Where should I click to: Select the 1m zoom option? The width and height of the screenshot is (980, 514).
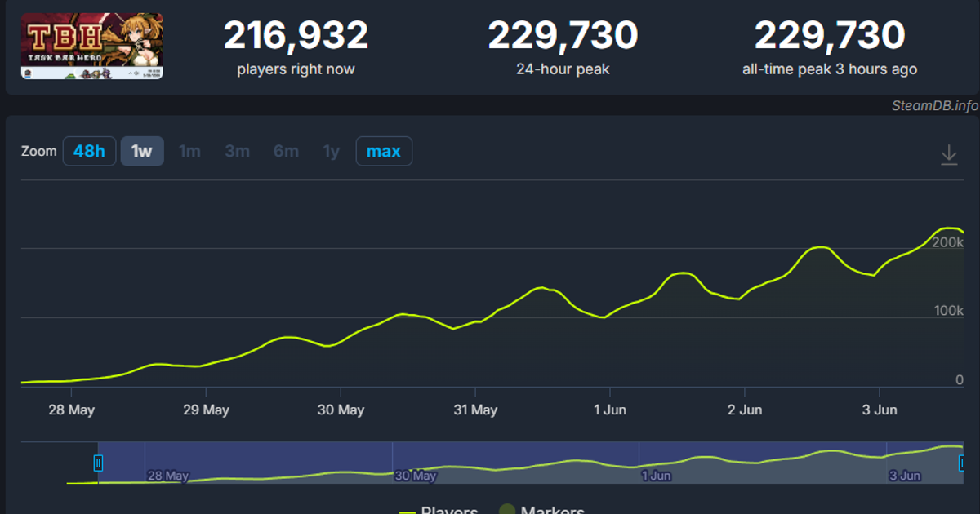[189, 151]
